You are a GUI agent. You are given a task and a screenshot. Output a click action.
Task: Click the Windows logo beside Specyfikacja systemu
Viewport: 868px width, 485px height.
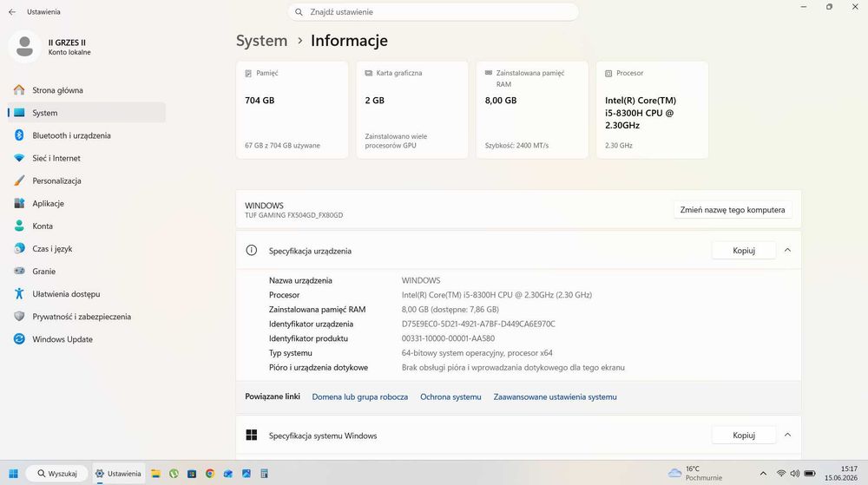[x=252, y=436]
